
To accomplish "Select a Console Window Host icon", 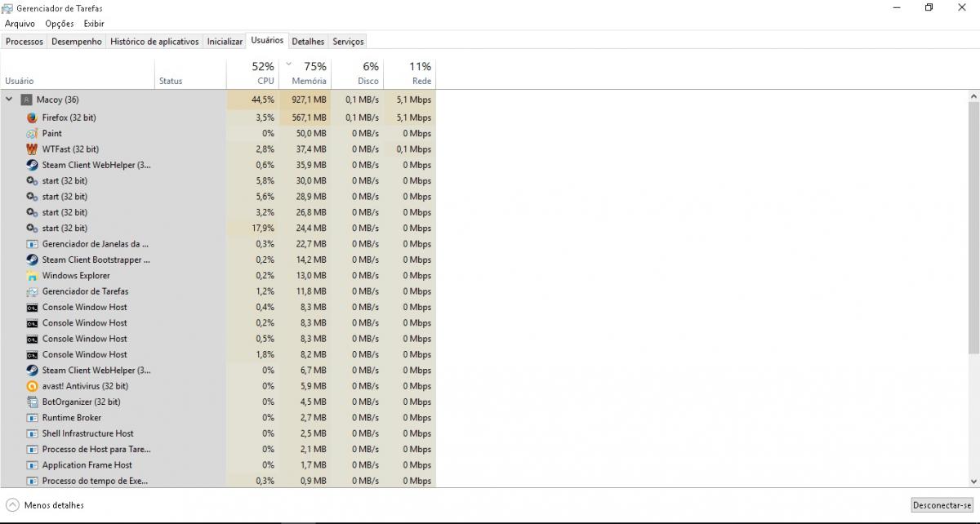I will point(31,307).
